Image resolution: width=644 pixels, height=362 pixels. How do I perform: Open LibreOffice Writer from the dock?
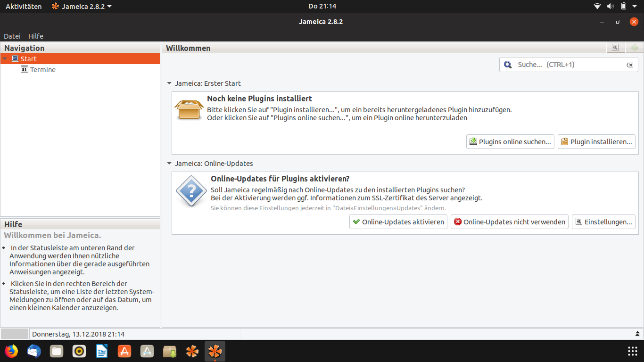pos(102,351)
